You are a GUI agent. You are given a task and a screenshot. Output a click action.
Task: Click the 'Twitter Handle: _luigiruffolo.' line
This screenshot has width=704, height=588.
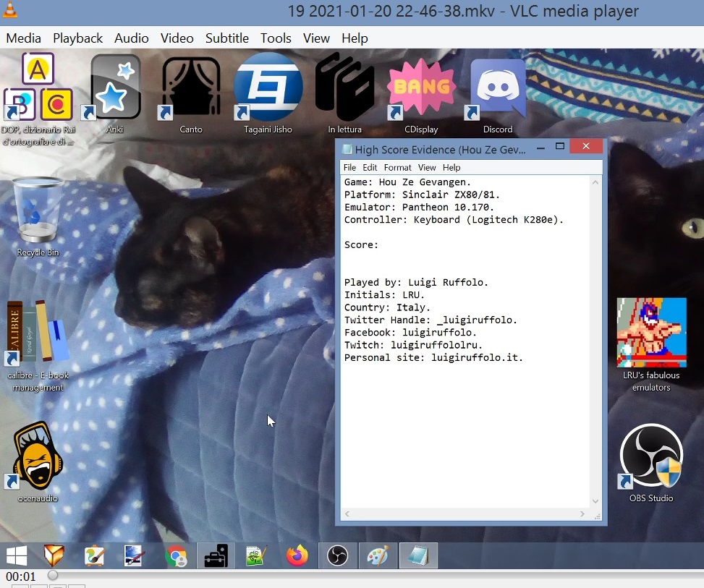pos(431,320)
